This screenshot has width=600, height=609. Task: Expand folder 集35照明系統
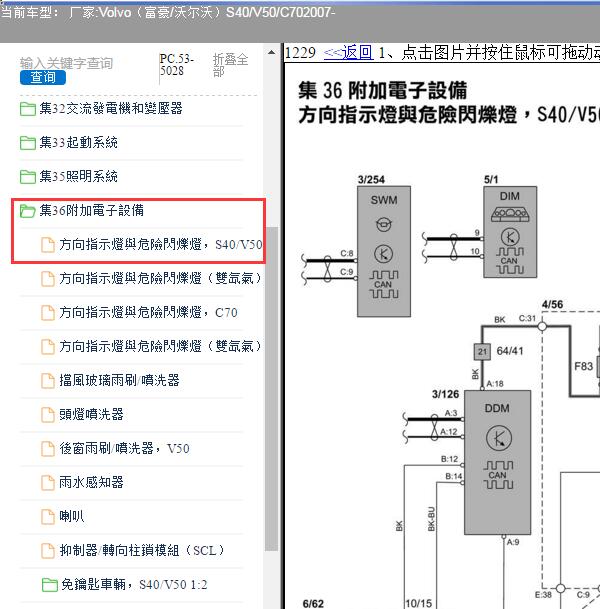78,177
